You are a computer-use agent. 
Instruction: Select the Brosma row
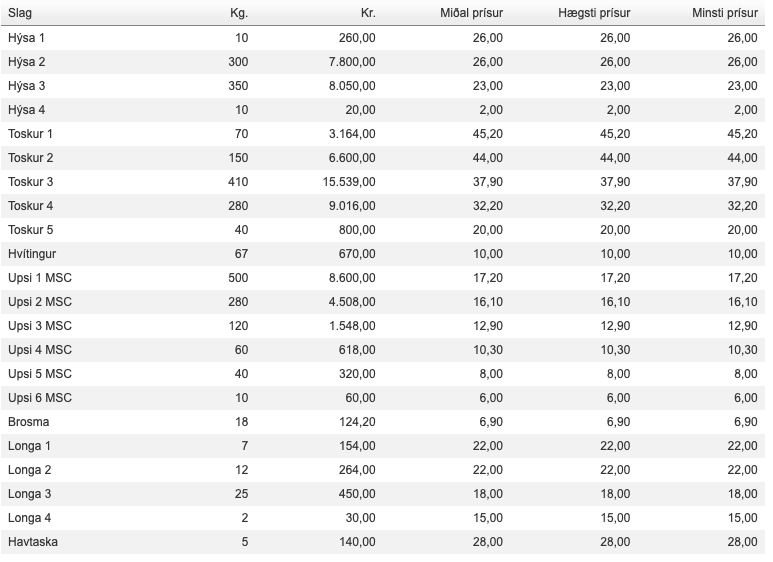pos(383,422)
